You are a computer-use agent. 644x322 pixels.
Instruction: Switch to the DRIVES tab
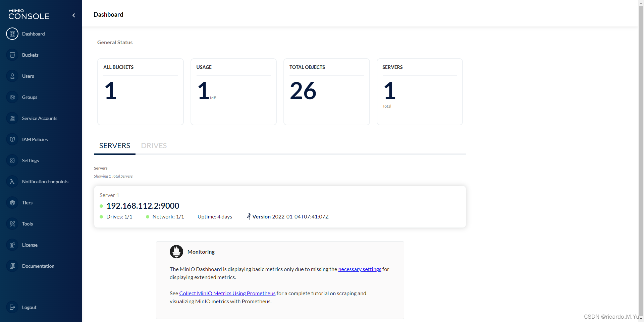pos(154,145)
